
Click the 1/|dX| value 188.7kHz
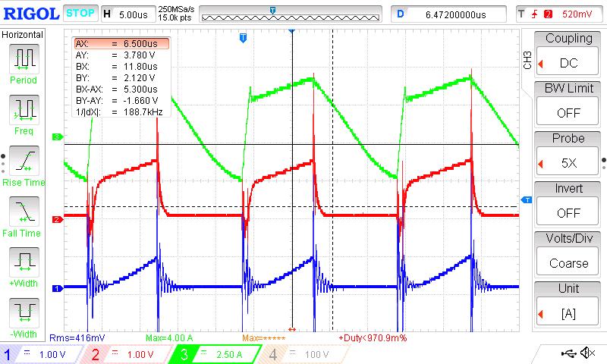tap(143, 111)
